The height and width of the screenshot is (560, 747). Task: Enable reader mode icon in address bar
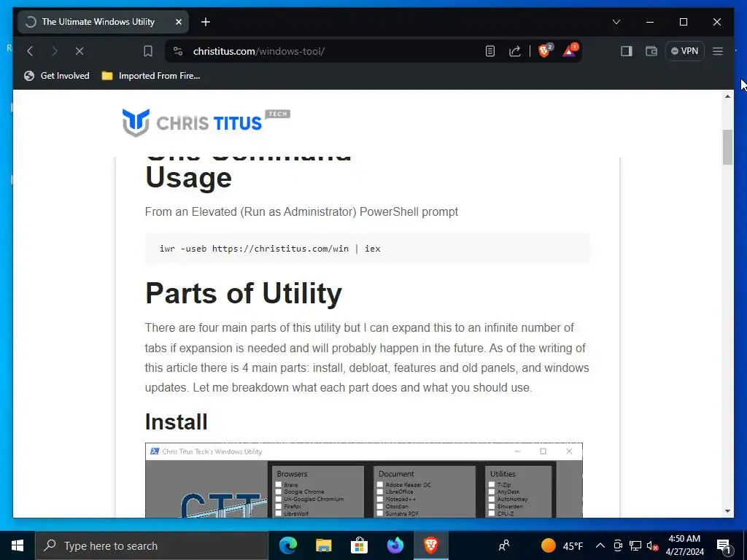point(489,51)
